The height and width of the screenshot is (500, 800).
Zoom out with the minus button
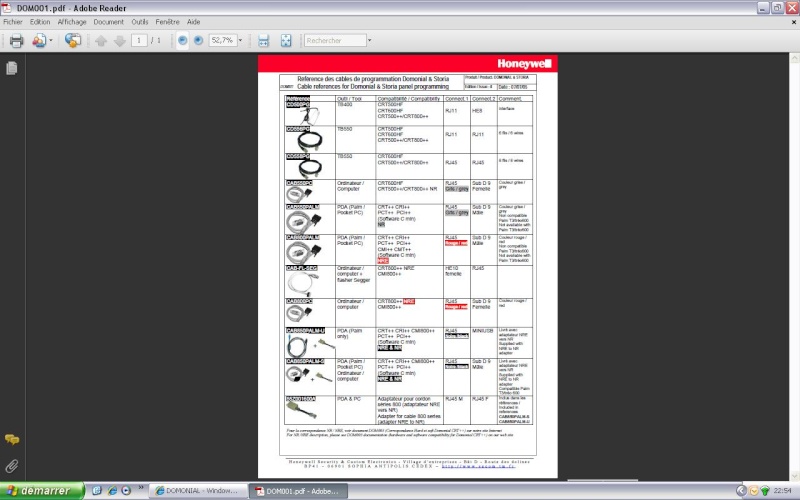182,40
